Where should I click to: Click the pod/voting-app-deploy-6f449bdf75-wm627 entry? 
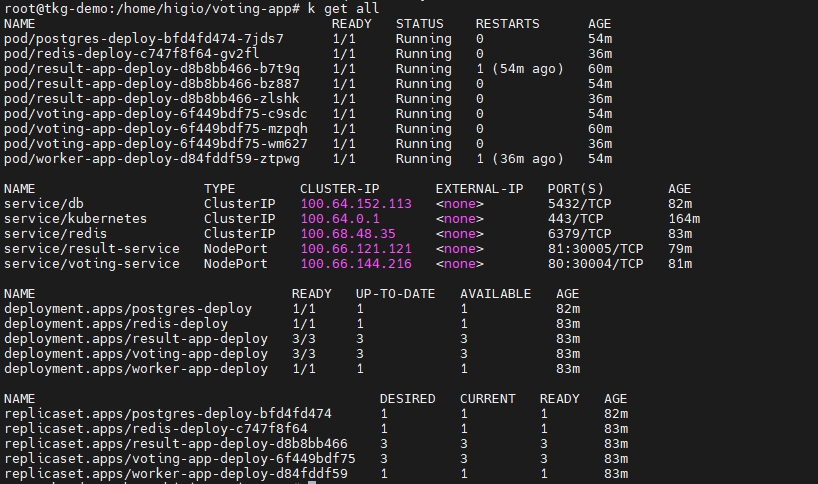[x=156, y=143]
